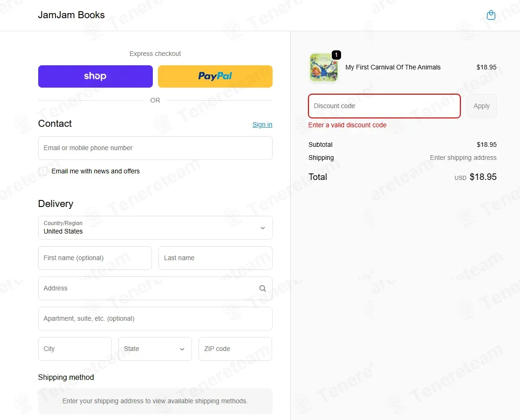Enable Email me with news and offers
The image size is (520, 420).
pos(43,171)
